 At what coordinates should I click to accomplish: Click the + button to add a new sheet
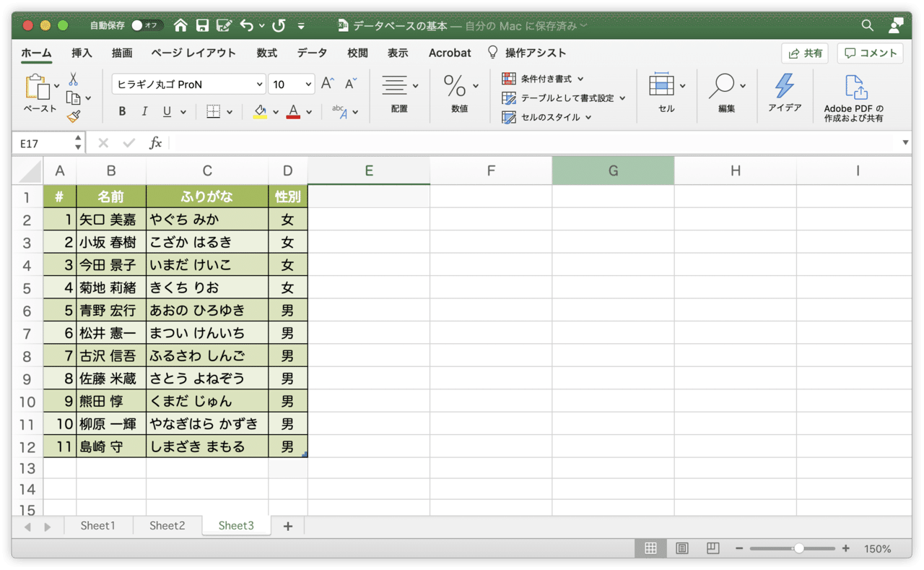[287, 526]
